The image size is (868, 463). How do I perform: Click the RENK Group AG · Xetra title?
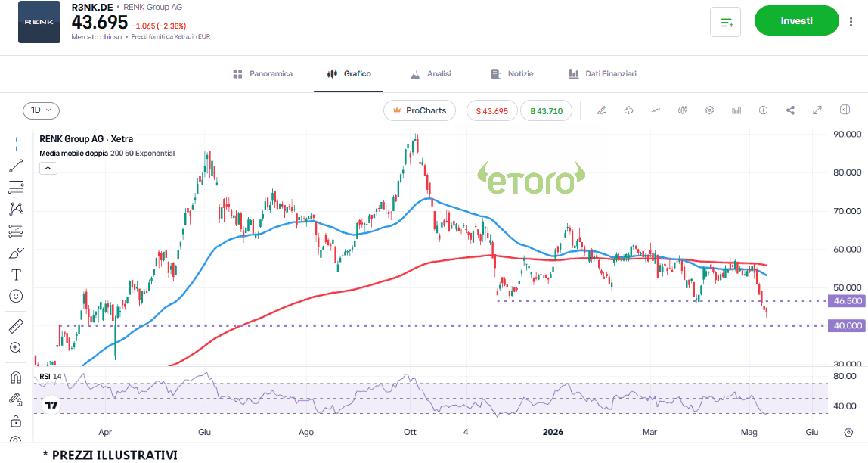tap(85, 139)
